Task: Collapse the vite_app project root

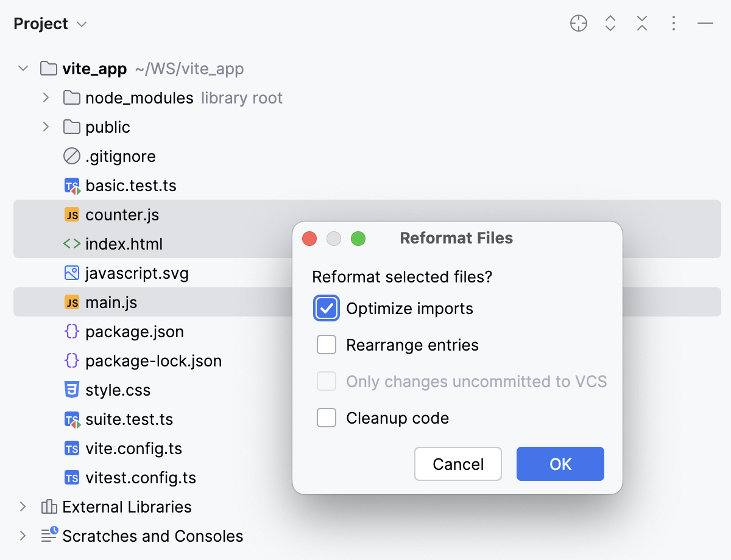Action: point(23,68)
